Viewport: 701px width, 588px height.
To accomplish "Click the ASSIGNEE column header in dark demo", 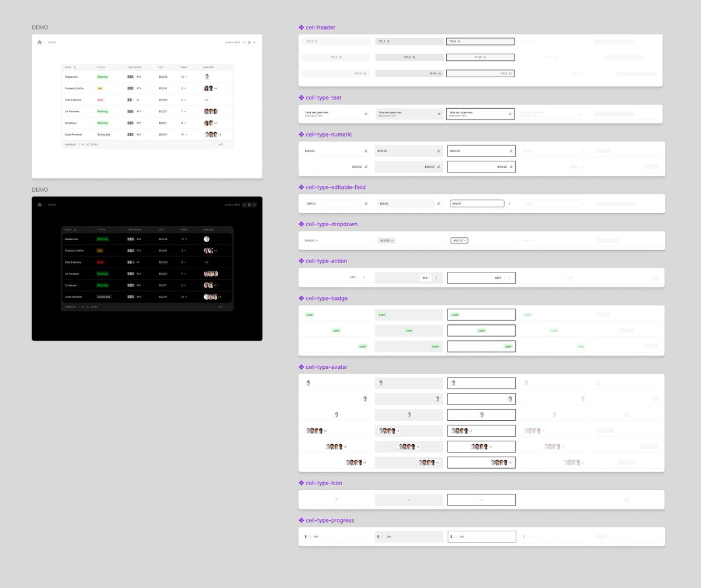I will coord(208,230).
